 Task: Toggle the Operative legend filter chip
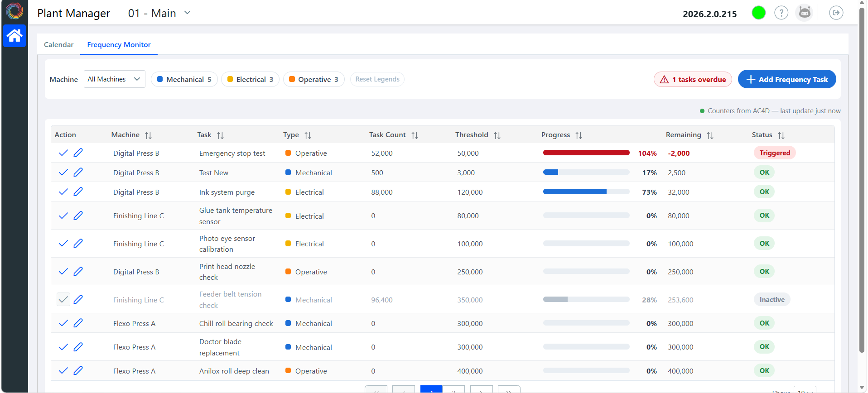(x=313, y=79)
